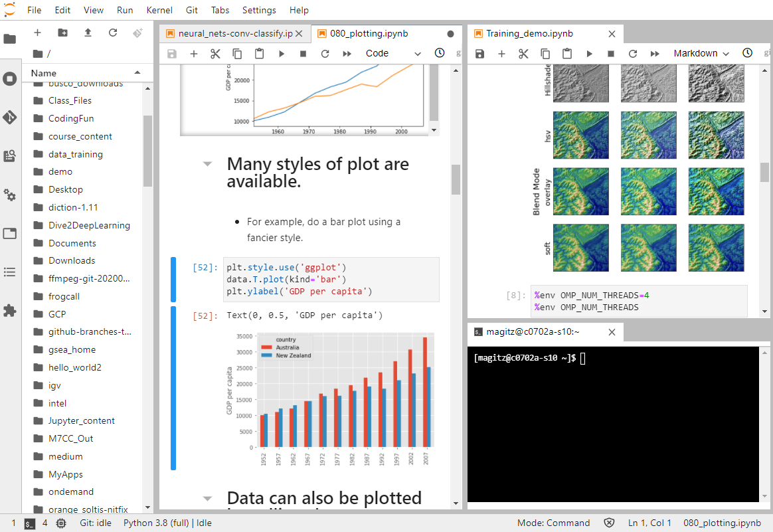Click the notebook trust shield icon in status bar
773x532 pixels.
pyautogui.click(x=609, y=523)
